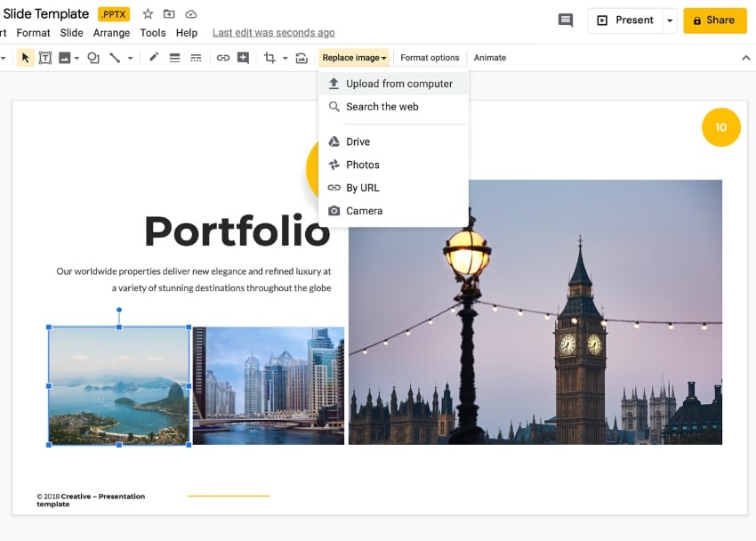Select the Crop image tool

click(x=269, y=58)
